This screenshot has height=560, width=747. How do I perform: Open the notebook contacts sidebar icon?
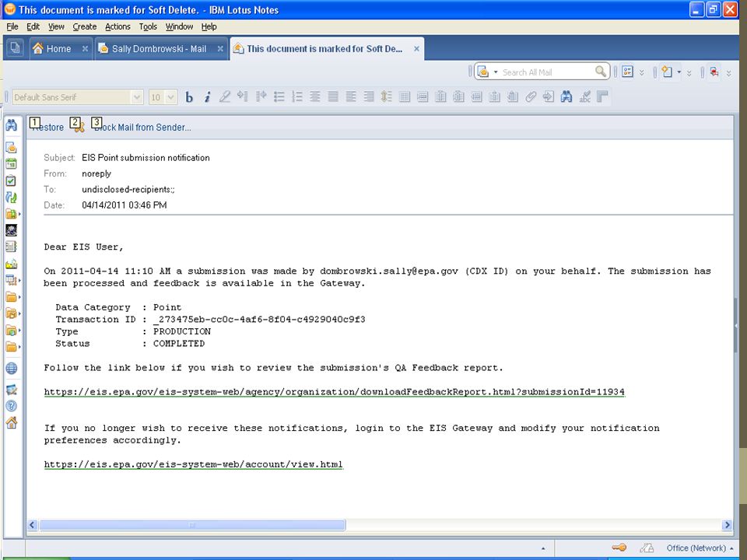coord(11,247)
